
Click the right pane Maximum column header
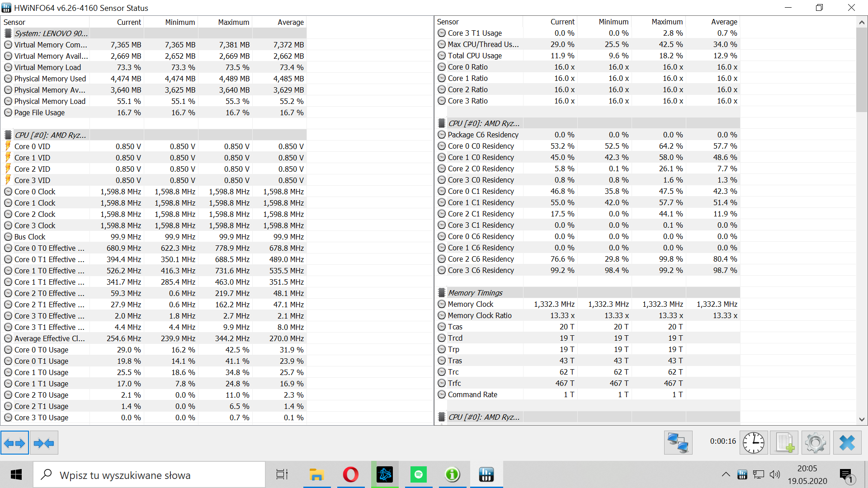click(659, 22)
